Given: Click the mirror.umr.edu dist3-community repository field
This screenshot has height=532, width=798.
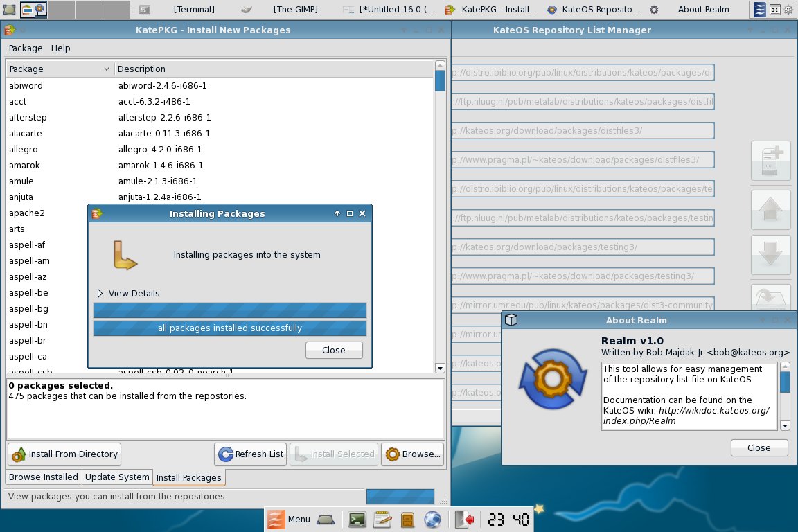Looking at the screenshot, I should (x=583, y=305).
